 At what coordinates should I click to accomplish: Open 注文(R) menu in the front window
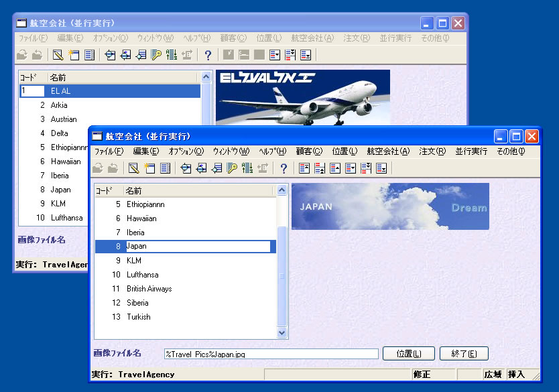point(432,151)
